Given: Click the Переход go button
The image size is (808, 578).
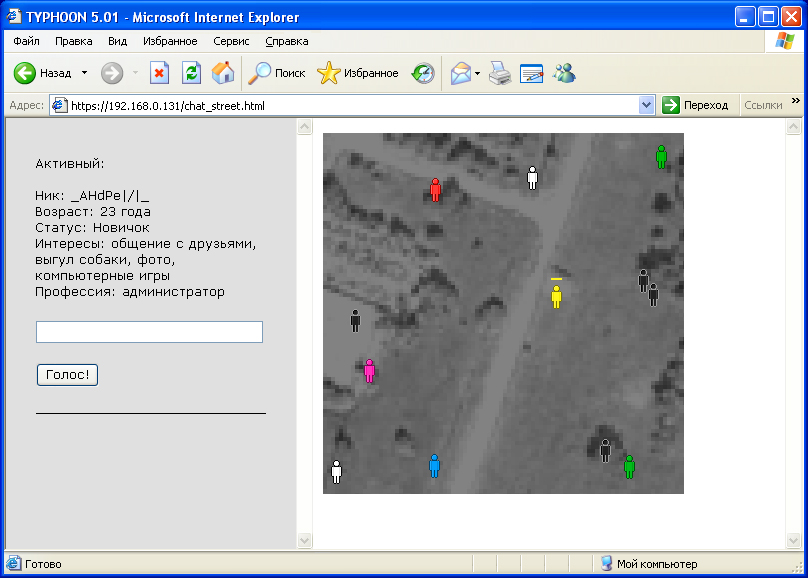Looking at the screenshot, I should pos(695,106).
